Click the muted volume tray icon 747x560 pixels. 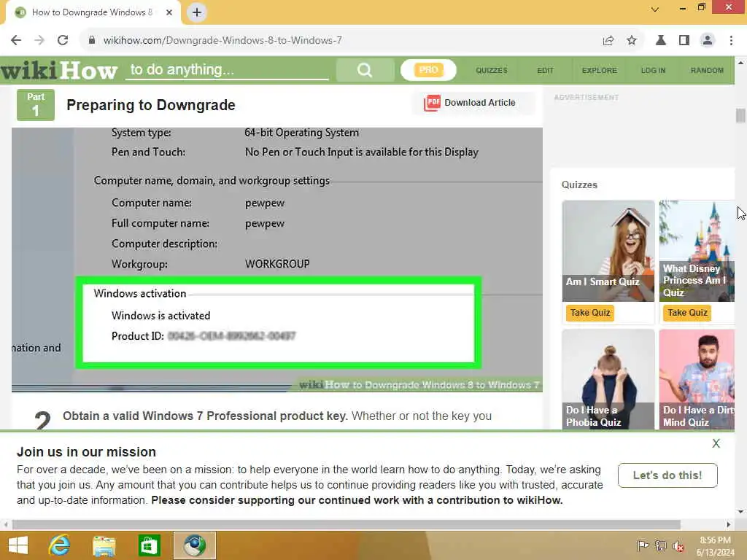[678, 545]
